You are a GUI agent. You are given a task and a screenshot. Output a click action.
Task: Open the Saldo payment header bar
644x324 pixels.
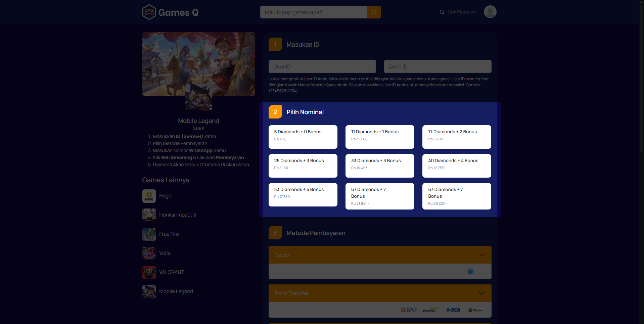[380, 255]
